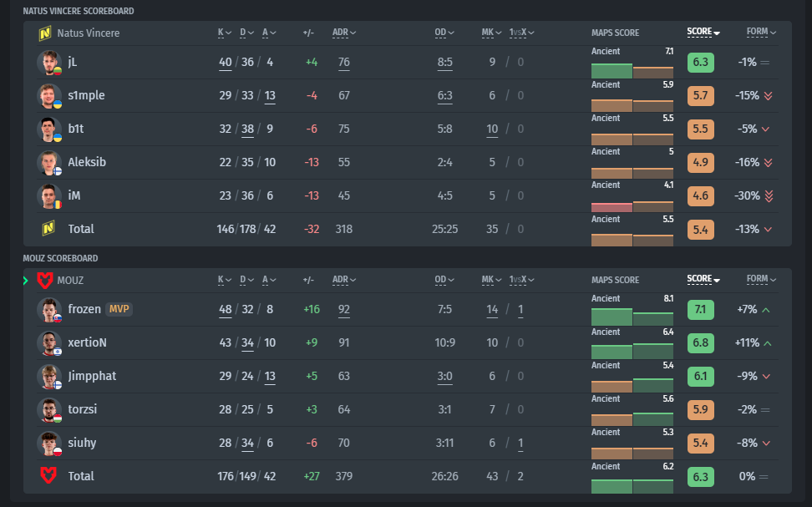Click the green arrow beside MOUZ header
The image size is (812, 507).
(x=25, y=280)
